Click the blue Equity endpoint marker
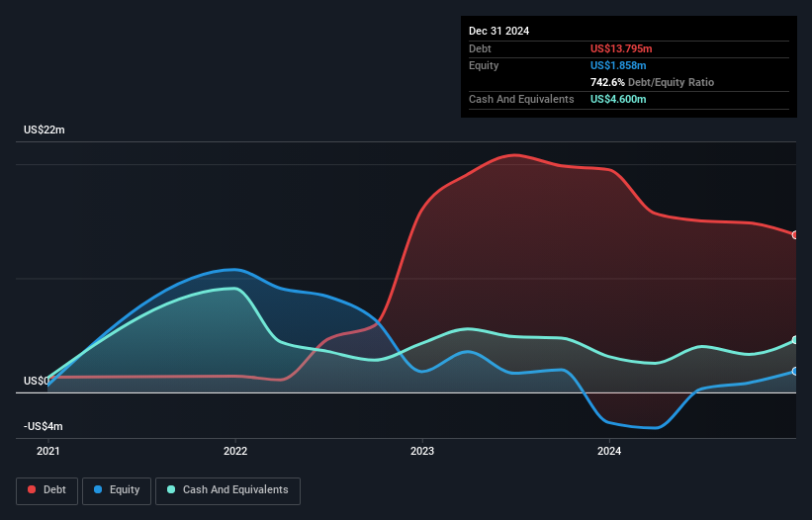Screen dimensions: 812x520 pyautogui.click(x=795, y=372)
